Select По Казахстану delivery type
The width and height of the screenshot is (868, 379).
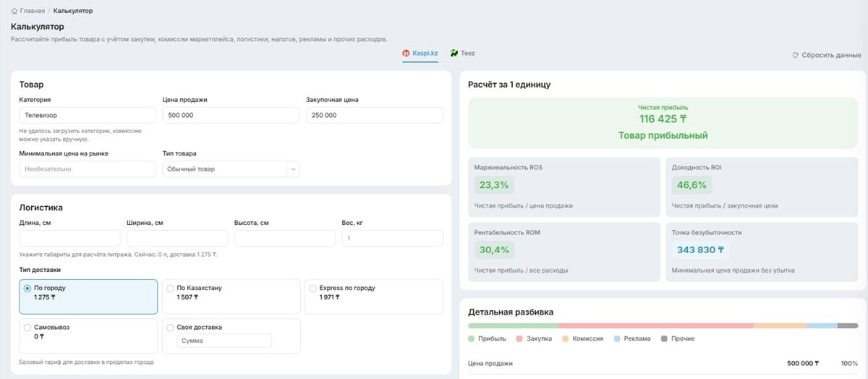click(231, 297)
